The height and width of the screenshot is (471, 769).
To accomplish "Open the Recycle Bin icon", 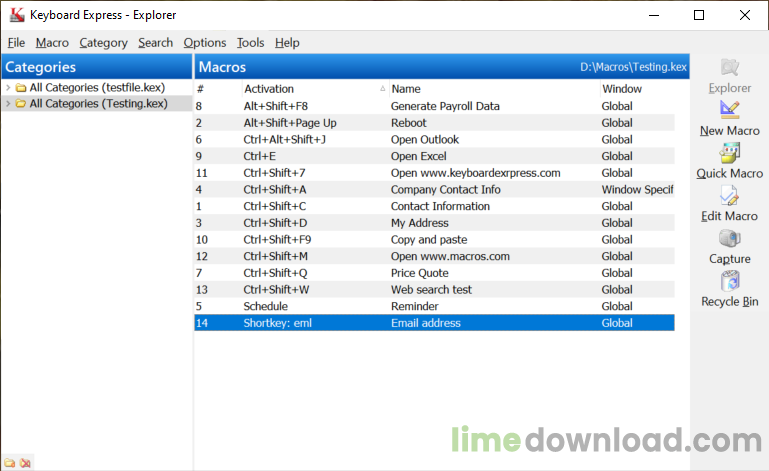I will 730,281.
